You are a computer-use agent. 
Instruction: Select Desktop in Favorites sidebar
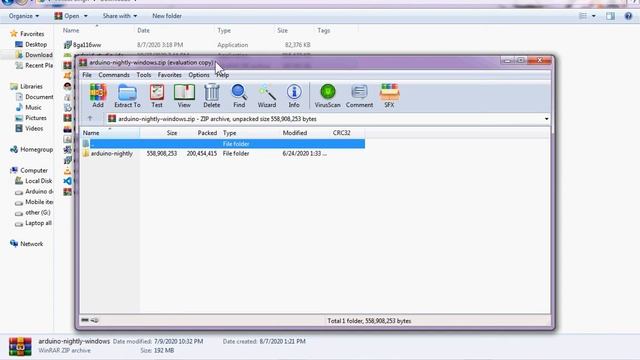pyautogui.click(x=31, y=44)
